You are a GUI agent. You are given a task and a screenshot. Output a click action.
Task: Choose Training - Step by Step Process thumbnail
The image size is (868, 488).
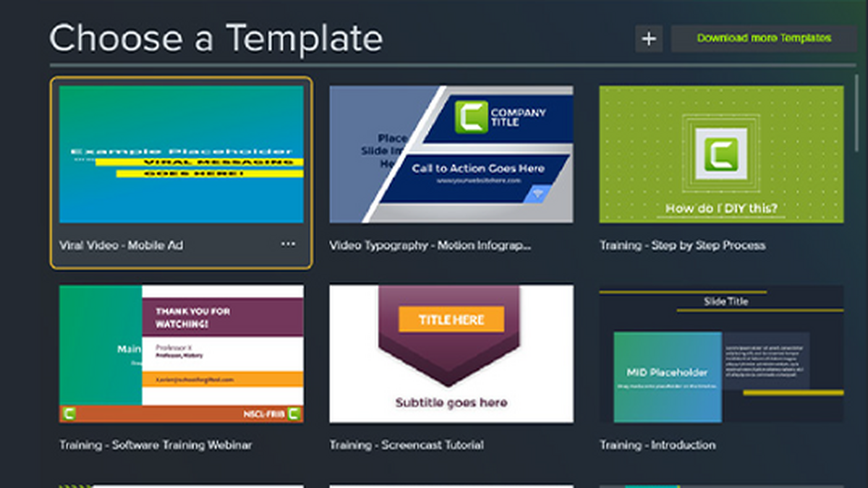coord(721,154)
